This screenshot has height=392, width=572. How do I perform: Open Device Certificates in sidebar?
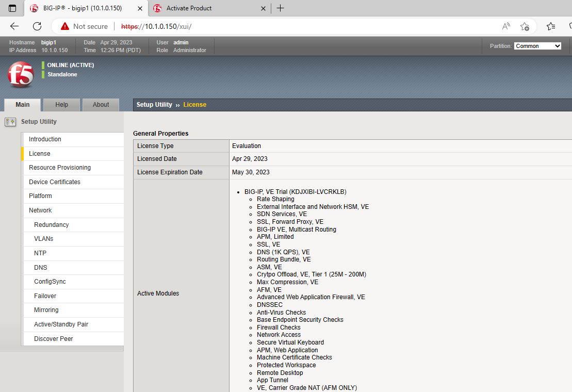tap(55, 182)
